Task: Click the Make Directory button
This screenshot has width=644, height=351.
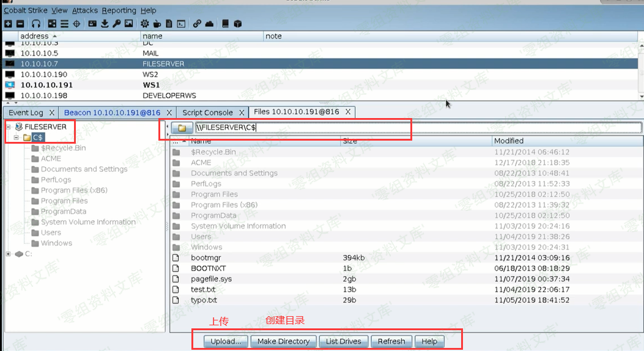Action: [283, 341]
